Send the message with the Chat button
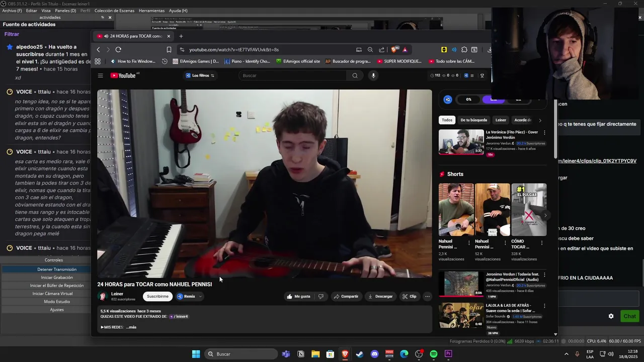This screenshot has width=644, height=362. 630,316
